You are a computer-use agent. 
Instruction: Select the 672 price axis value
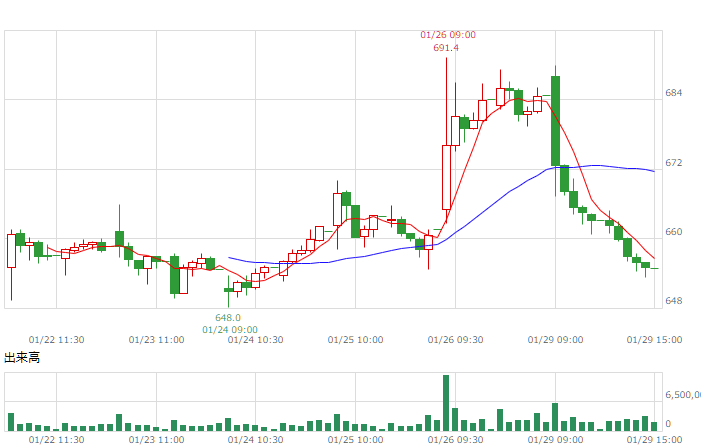click(674, 162)
